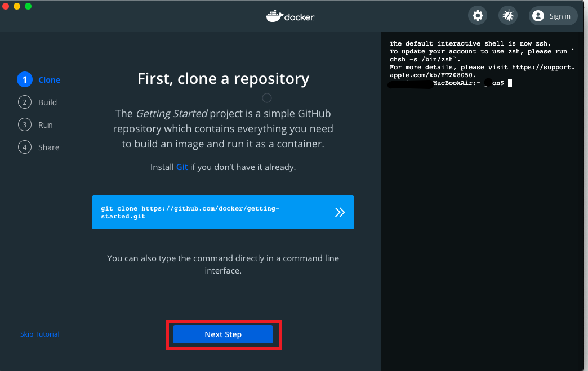Click the number 3 step circle
The width and height of the screenshot is (588, 371).
[25, 125]
